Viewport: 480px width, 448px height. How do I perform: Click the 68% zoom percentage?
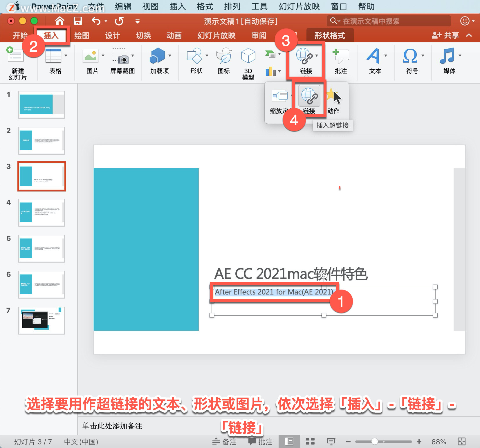[x=439, y=442]
